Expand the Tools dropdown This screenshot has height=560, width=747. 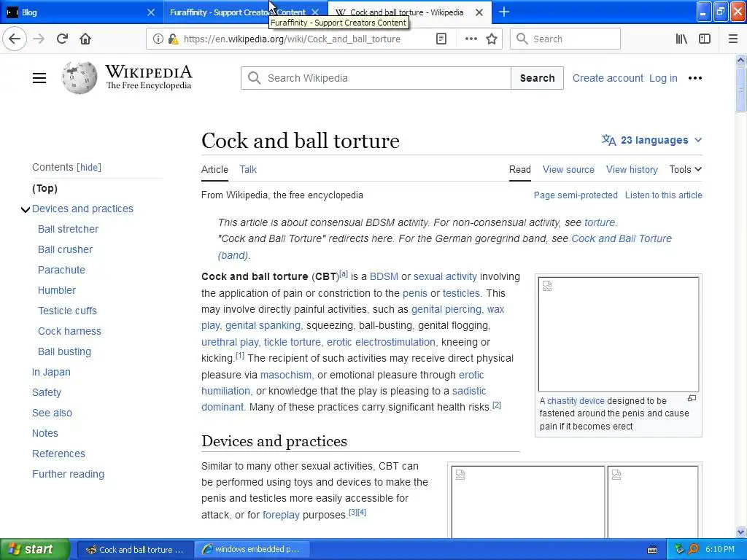[685, 169]
